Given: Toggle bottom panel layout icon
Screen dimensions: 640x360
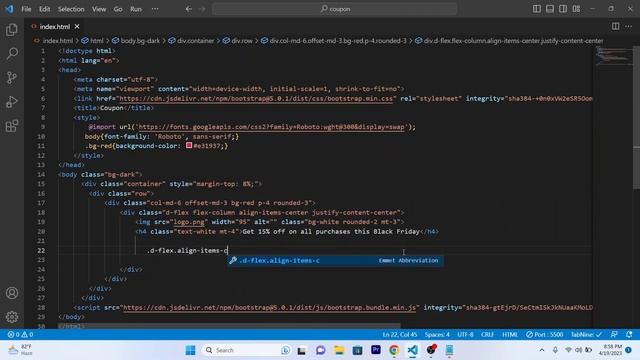Looking at the screenshot, I should [550, 9].
